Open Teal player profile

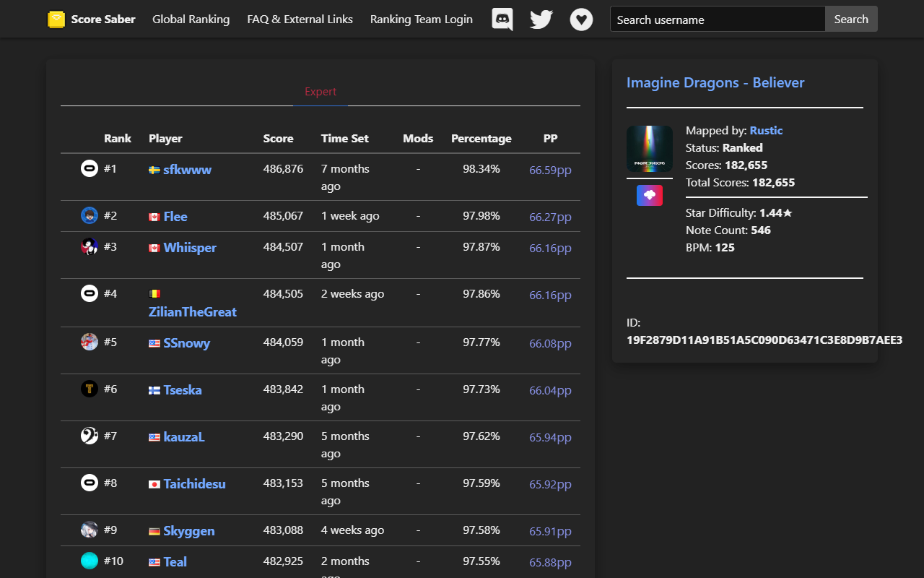pyautogui.click(x=175, y=562)
